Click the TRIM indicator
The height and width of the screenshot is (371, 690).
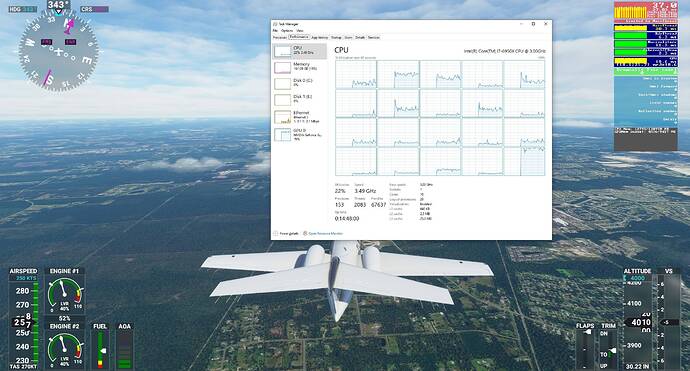click(609, 346)
